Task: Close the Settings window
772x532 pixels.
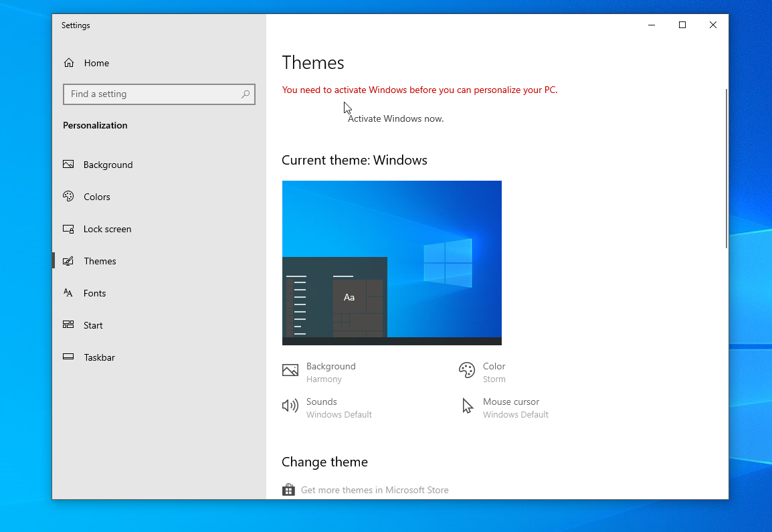Action: click(x=712, y=25)
